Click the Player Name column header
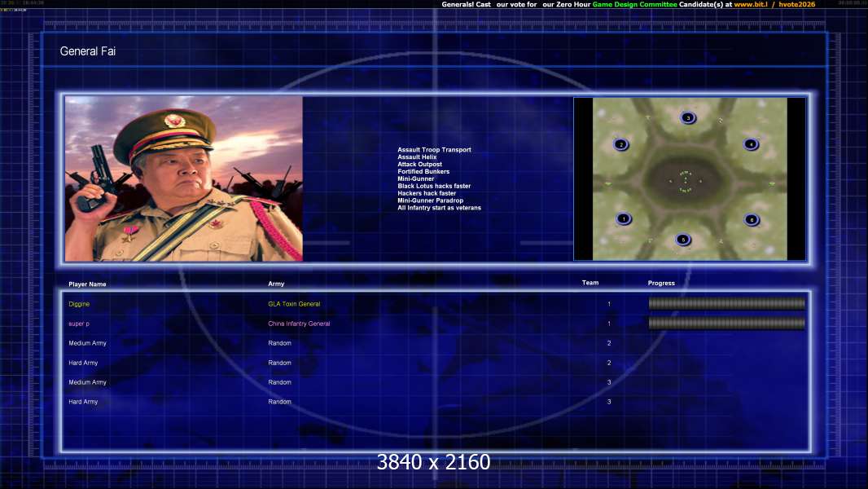 [87, 284]
